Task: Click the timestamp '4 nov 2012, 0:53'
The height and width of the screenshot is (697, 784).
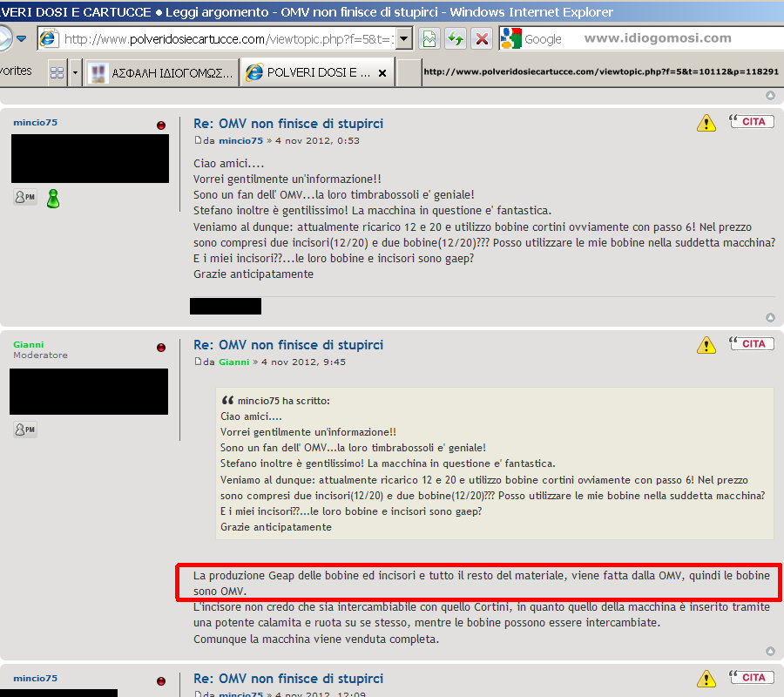Action: [x=317, y=140]
